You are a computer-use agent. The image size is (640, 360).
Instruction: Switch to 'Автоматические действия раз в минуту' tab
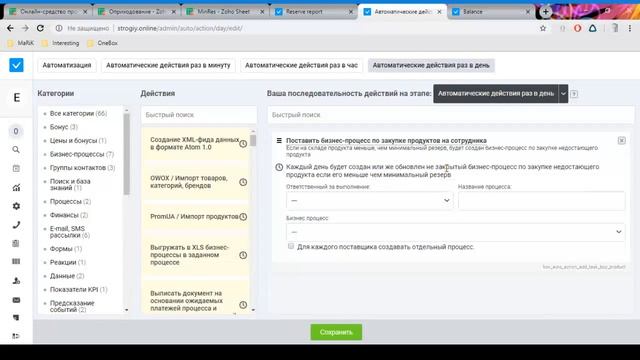pyautogui.click(x=168, y=65)
